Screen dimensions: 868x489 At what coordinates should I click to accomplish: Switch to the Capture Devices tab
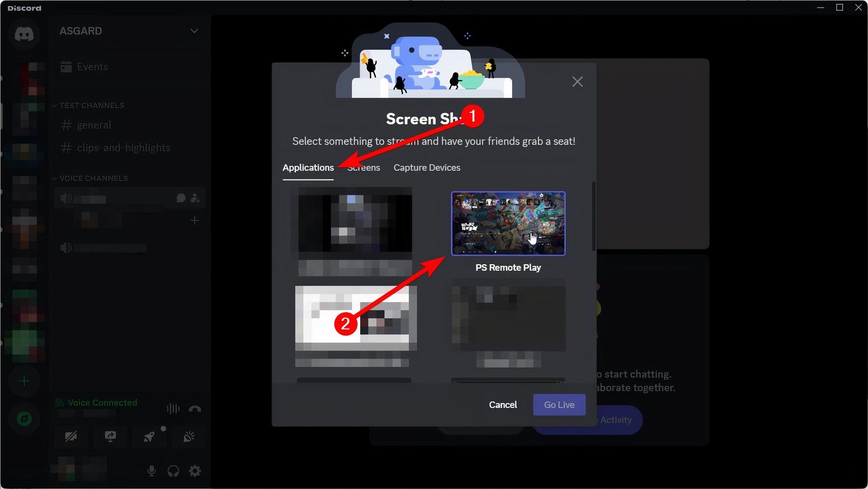(x=427, y=168)
